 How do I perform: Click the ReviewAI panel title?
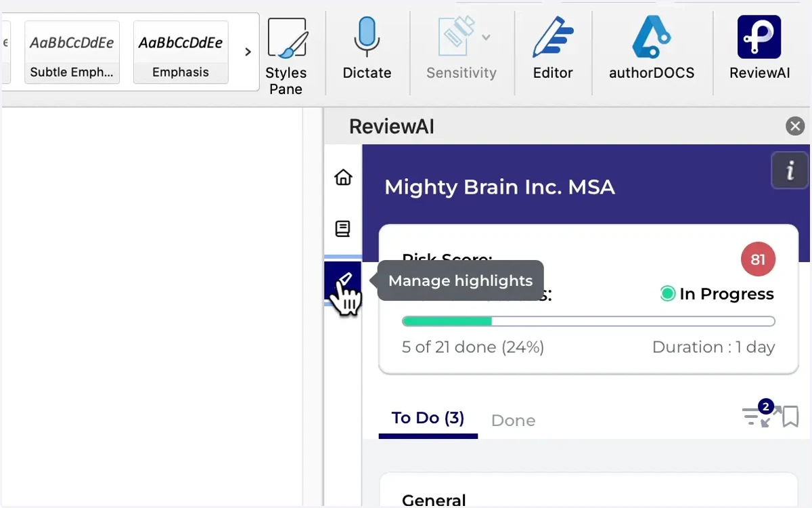coord(392,127)
